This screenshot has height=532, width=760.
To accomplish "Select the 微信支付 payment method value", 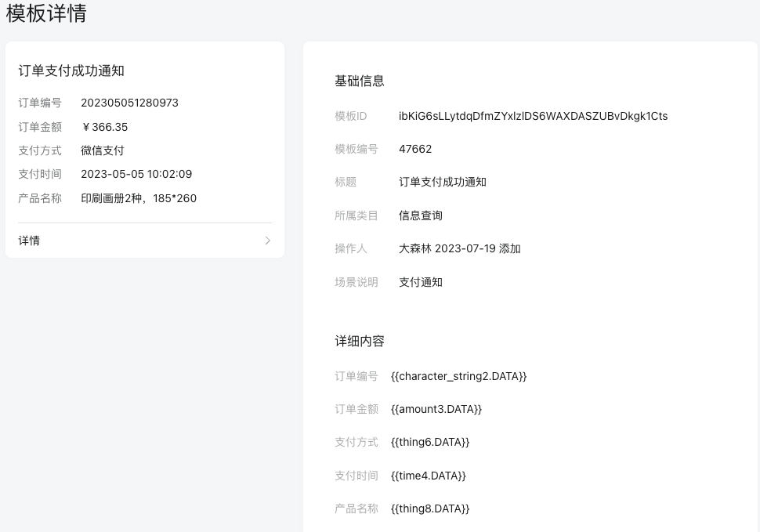I will pyautogui.click(x=102, y=150).
